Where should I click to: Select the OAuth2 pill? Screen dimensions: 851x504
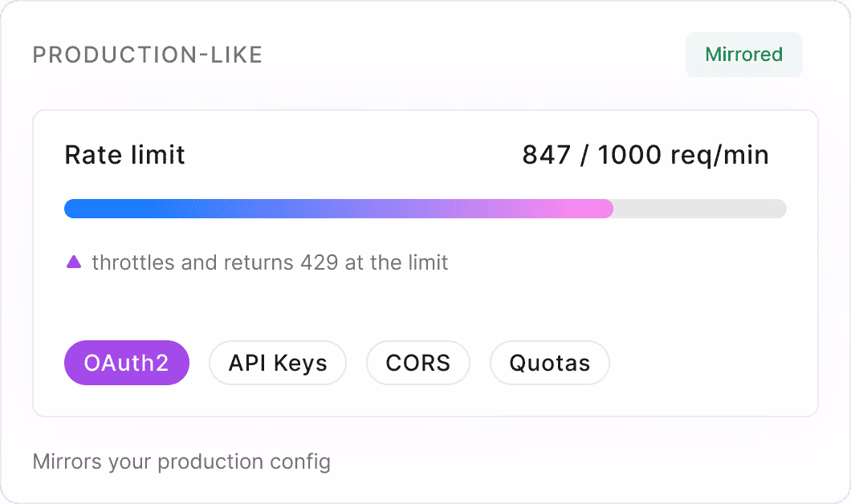(127, 363)
